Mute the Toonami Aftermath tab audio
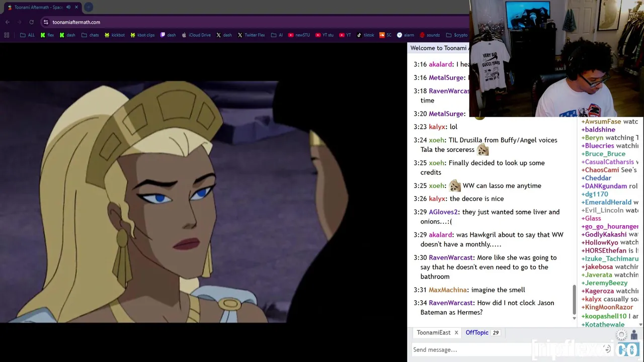 [68, 7]
